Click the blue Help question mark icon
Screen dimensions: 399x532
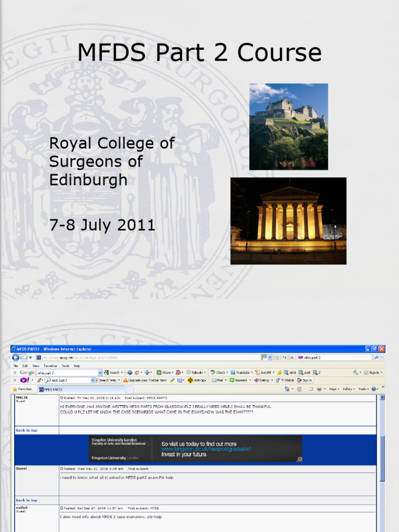pyautogui.click(x=374, y=389)
